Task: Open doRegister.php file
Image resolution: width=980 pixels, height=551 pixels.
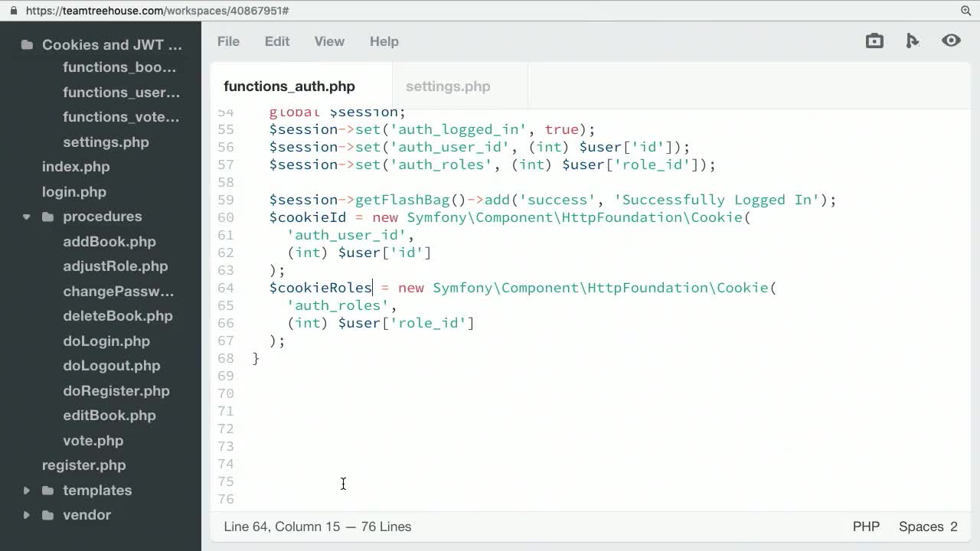Action: coord(116,391)
